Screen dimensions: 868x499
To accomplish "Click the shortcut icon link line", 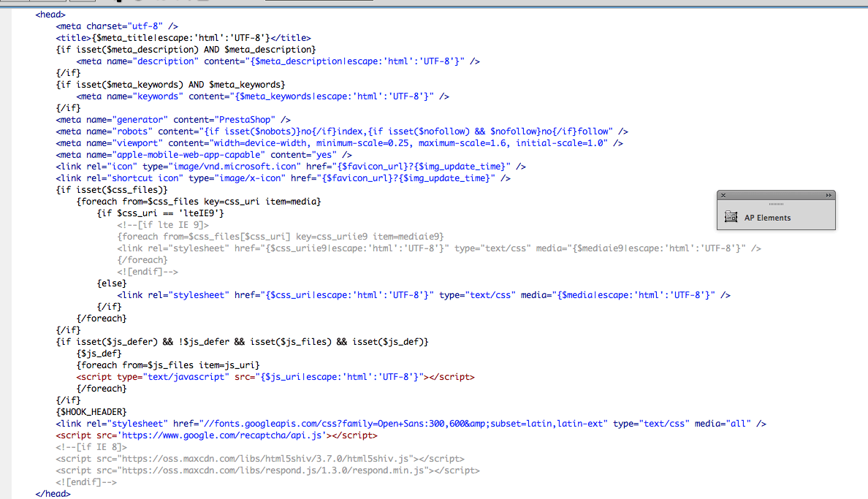I will [283, 178].
